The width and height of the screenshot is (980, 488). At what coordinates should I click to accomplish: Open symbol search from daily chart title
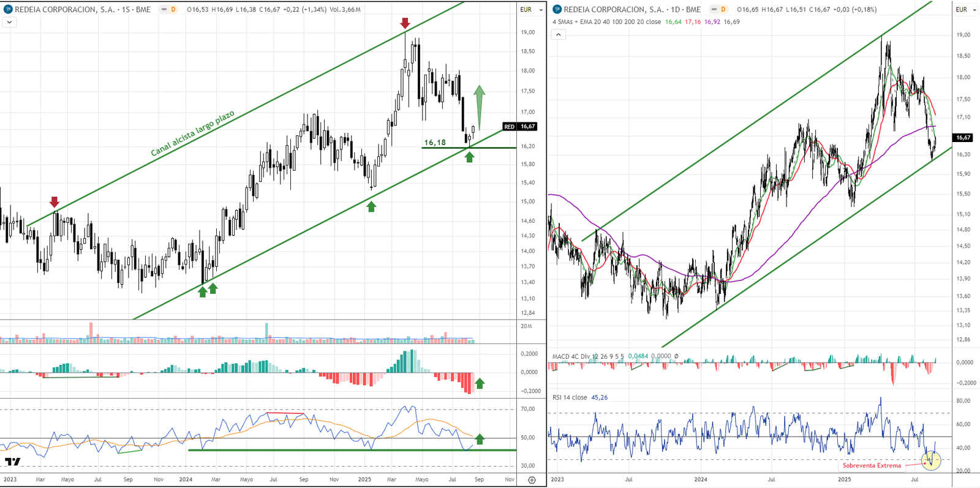click(633, 9)
